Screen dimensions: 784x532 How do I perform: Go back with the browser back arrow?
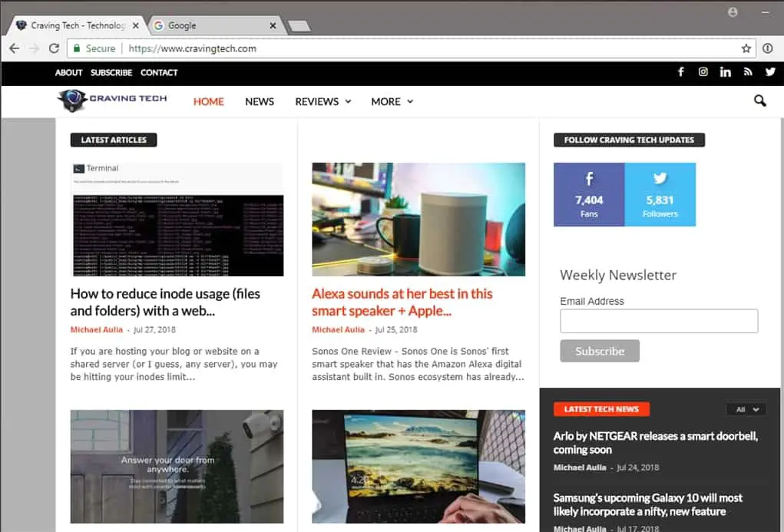pos(15,48)
